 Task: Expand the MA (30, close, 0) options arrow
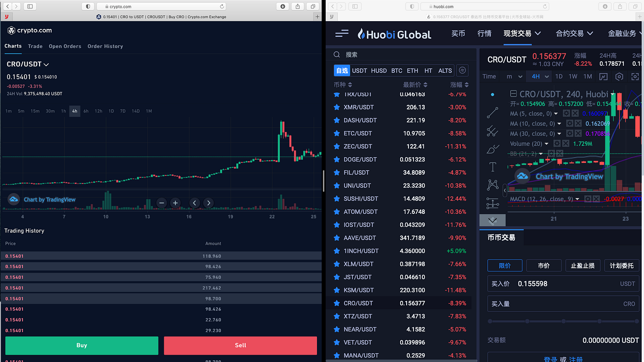coord(559,133)
